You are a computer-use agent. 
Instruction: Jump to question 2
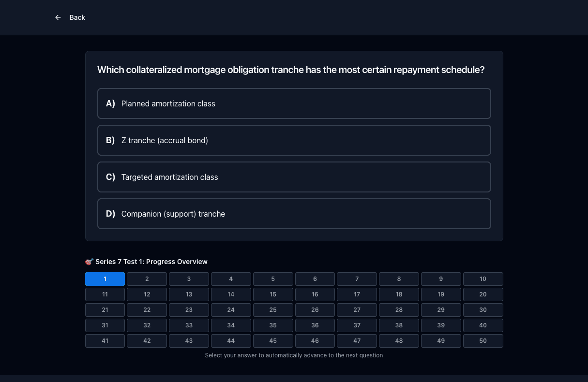click(147, 279)
